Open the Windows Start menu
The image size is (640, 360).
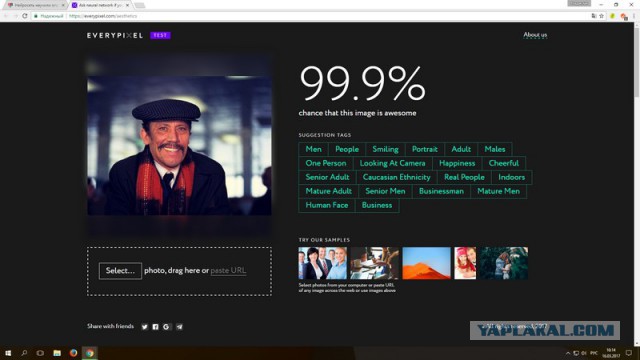pos(8,353)
